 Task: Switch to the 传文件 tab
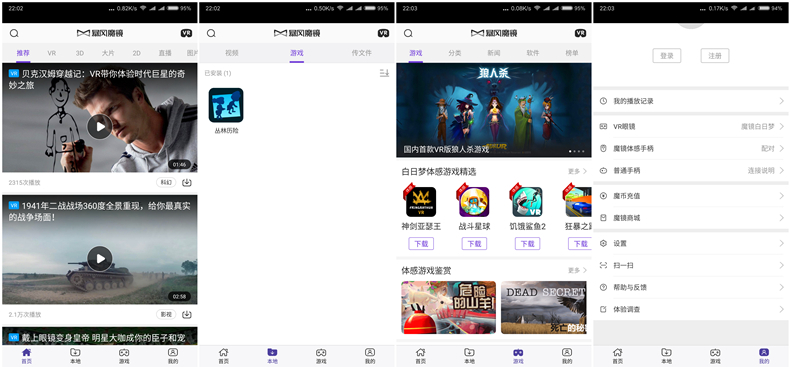(362, 53)
